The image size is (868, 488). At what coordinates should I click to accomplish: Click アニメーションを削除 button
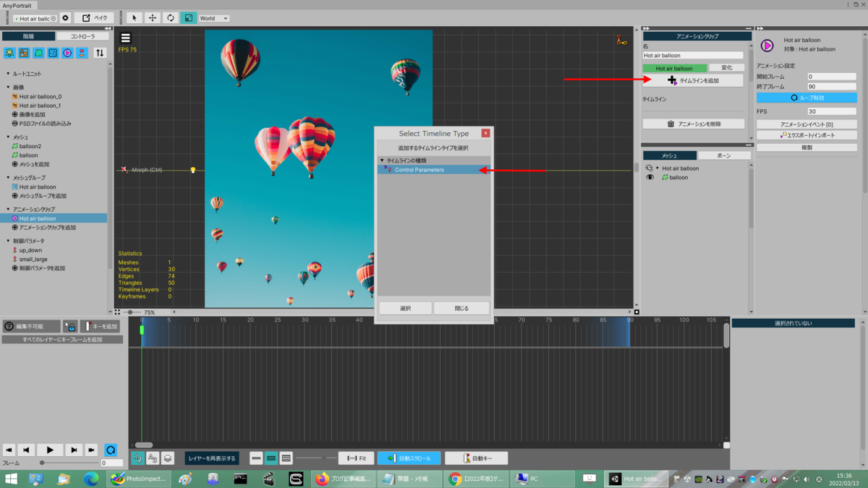click(x=693, y=124)
